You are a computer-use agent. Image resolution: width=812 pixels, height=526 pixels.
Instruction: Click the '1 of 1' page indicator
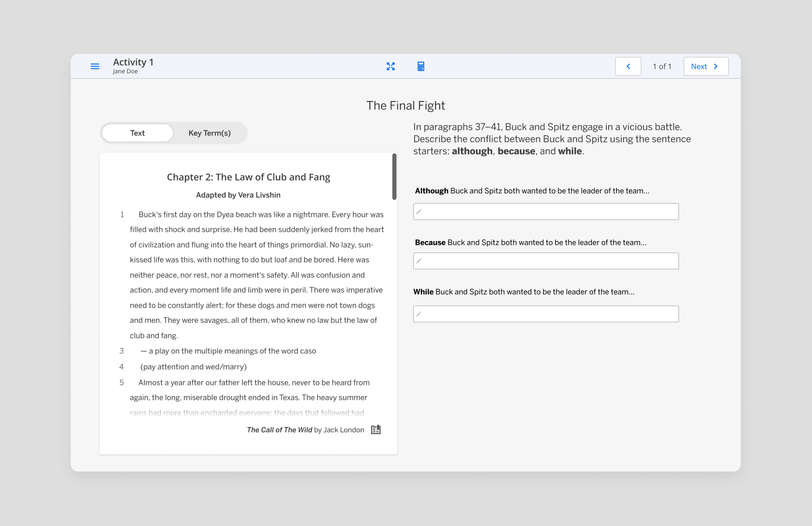pyautogui.click(x=662, y=67)
